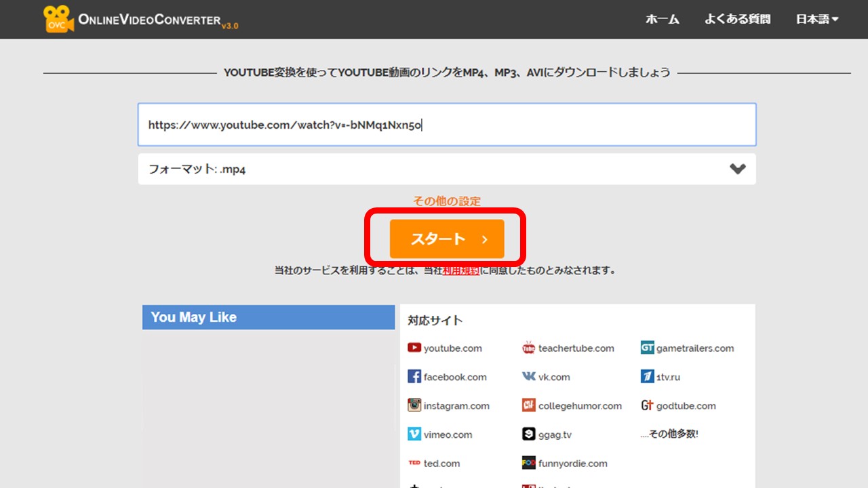This screenshot has height=488, width=868.
Task: Select the ted.com site name
Action: tap(442, 464)
